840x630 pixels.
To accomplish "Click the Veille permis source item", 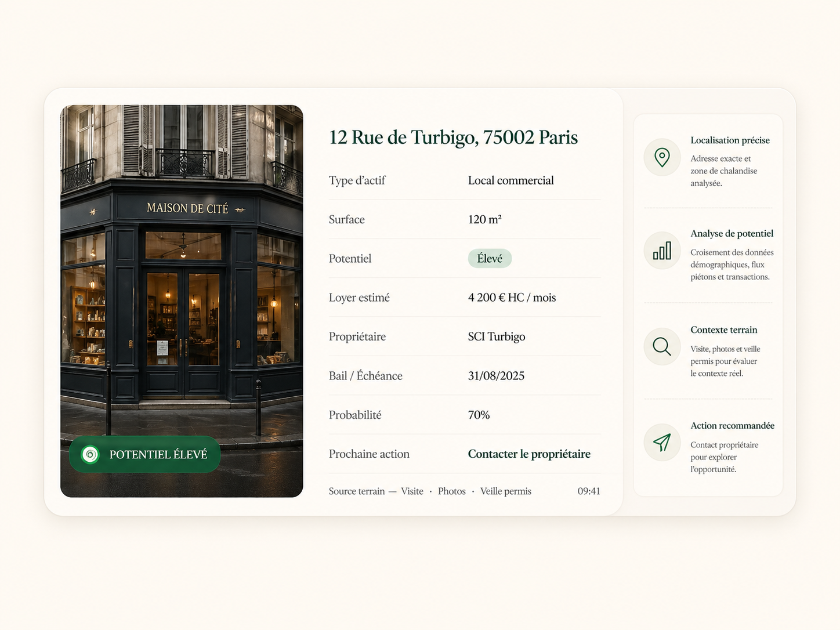I will tap(506, 491).
